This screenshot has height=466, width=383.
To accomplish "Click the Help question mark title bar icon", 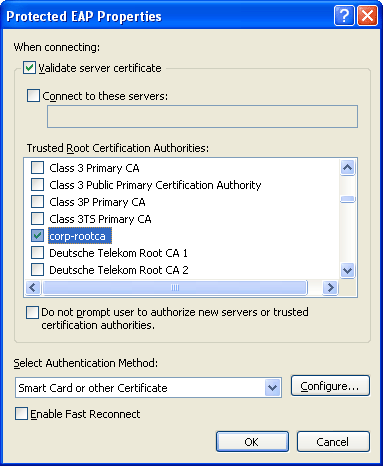I will point(344,15).
